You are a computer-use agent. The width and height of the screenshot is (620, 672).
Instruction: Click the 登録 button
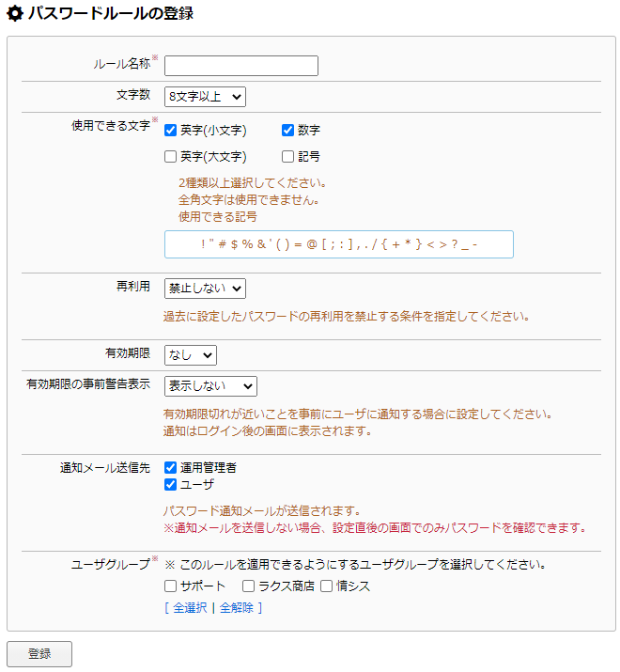[39, 654]
